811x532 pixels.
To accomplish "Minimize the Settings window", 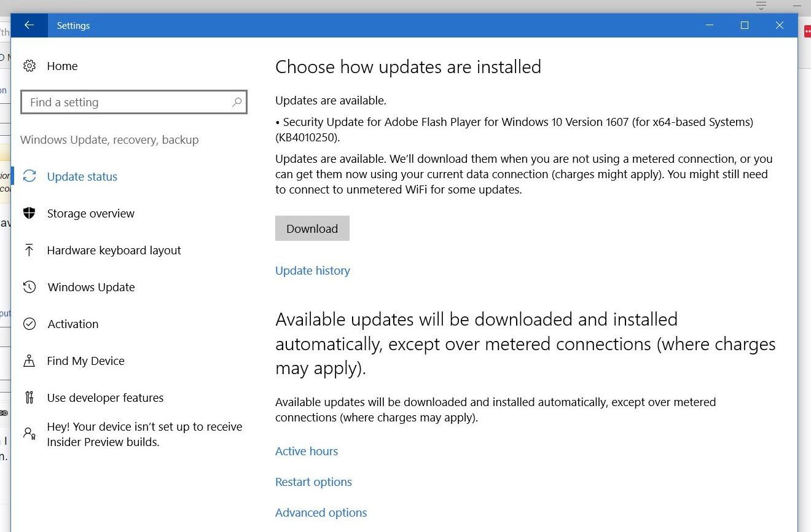I will pos(710,25).
